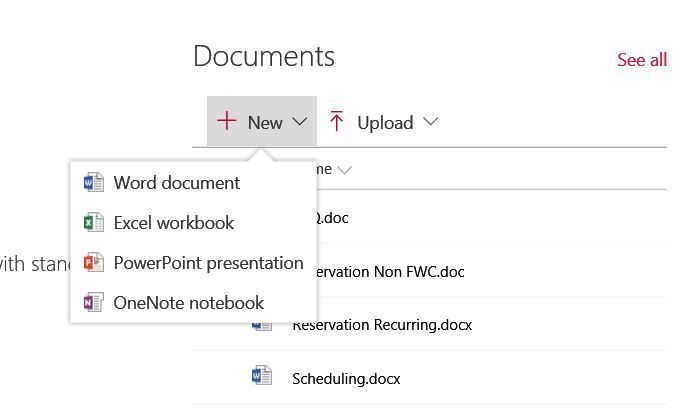Image resolution: width=690 pixels, height=418 pixels.
Task: Click the PowerPoint presentation icon
Action: (x=94, y=263)
